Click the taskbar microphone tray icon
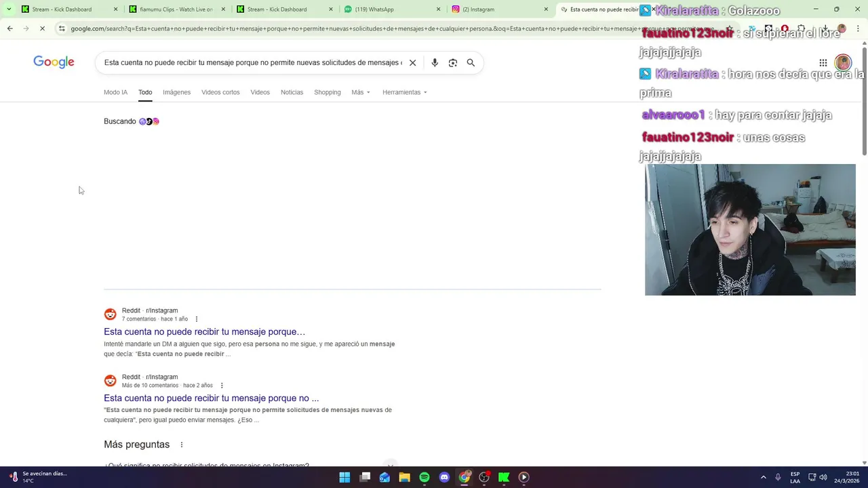The width and height of the screenshot is (868, 488). pos(778,477)
